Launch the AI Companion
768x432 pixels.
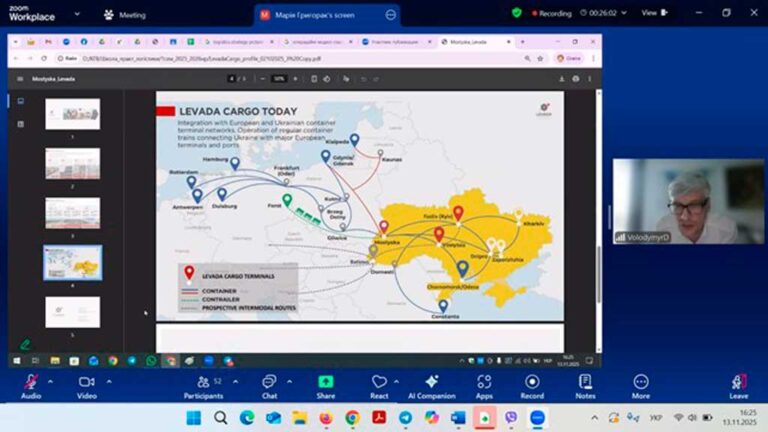click(432, 384)
